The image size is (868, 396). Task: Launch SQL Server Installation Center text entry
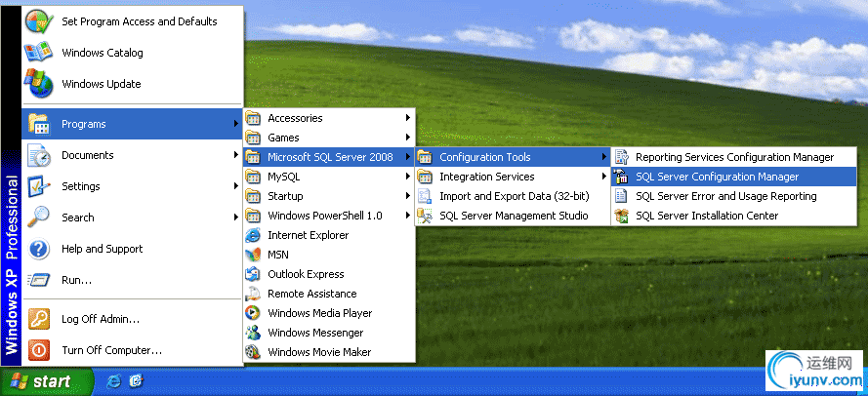click(x=707, y=216)
